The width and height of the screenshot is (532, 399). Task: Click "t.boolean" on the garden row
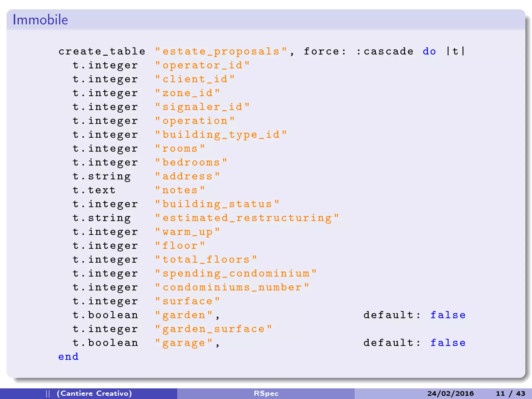pyautogui.click(x=105, y=315)
